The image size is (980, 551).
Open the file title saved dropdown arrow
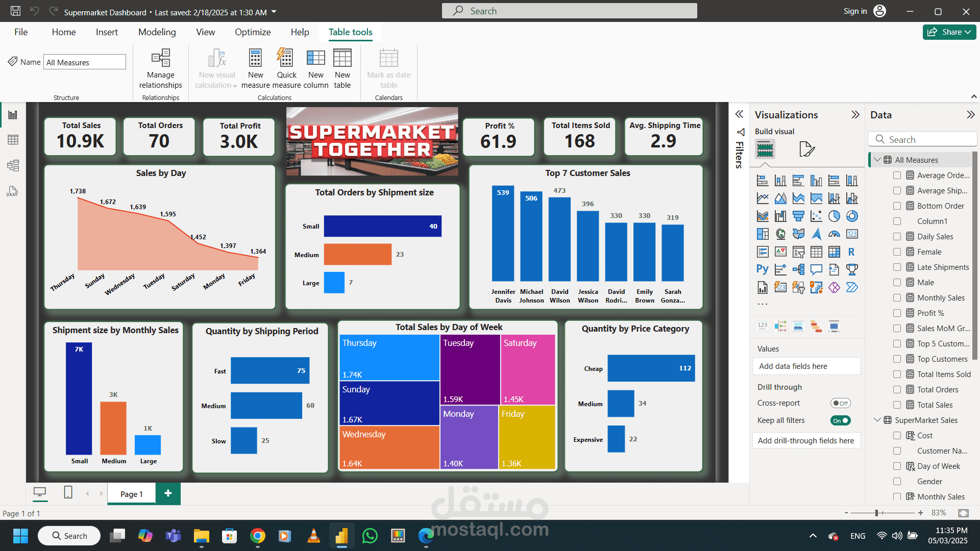[x=274, y=12]
